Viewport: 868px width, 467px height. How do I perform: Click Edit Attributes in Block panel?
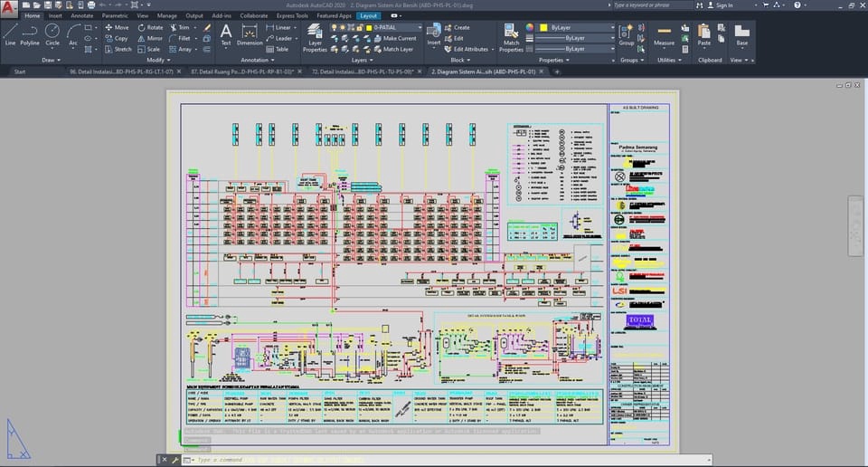click(x=468, y=49)
